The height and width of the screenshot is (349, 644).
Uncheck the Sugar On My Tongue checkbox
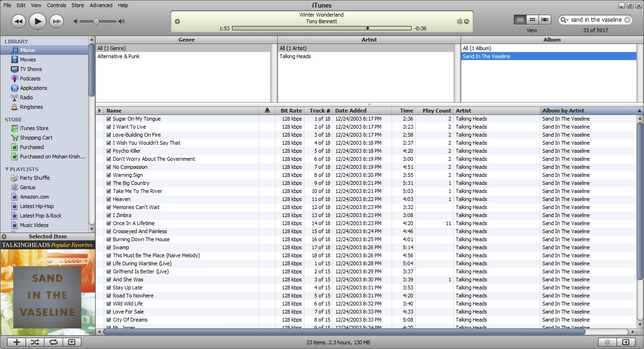click(x=109, y=119)
